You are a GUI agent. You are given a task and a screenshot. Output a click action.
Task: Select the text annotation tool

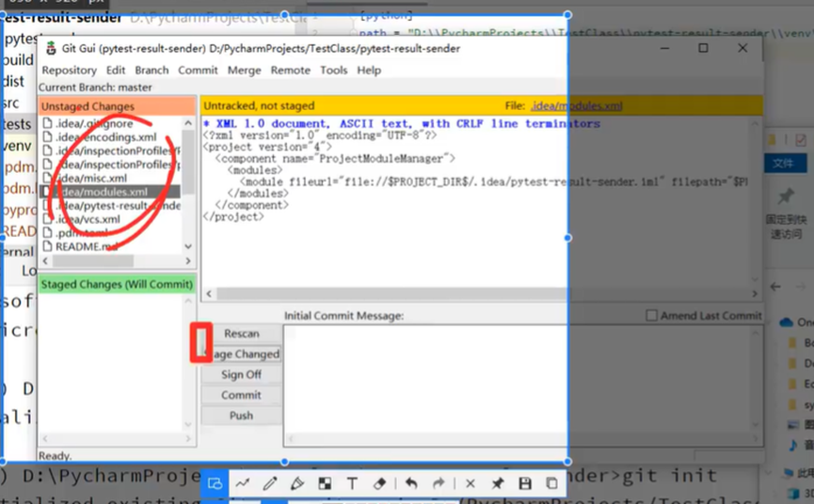352,483
